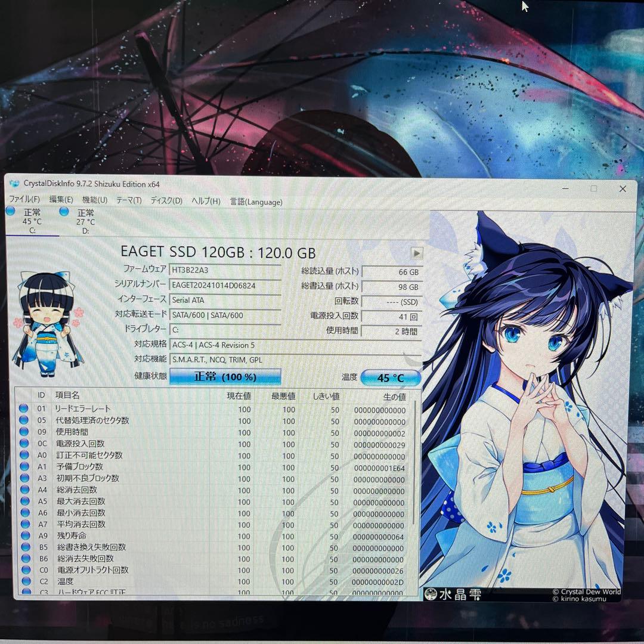Click the status icon for row 09 使用時間
Image resolution: width=644 pixels, height=644 pixels.
[x=24, y=431]
